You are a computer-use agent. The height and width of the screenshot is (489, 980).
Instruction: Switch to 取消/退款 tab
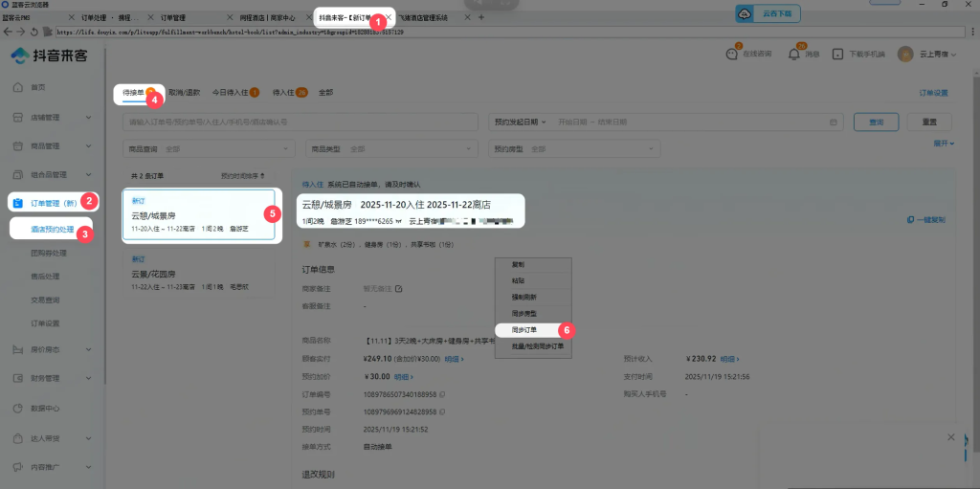pos(184,93)
